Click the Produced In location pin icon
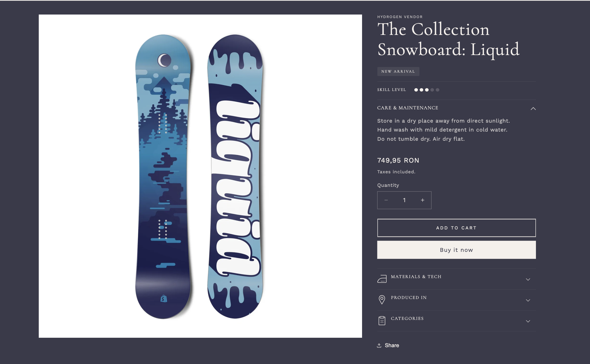The height and width of the screenshot is (364, 590). coord(382,300)
